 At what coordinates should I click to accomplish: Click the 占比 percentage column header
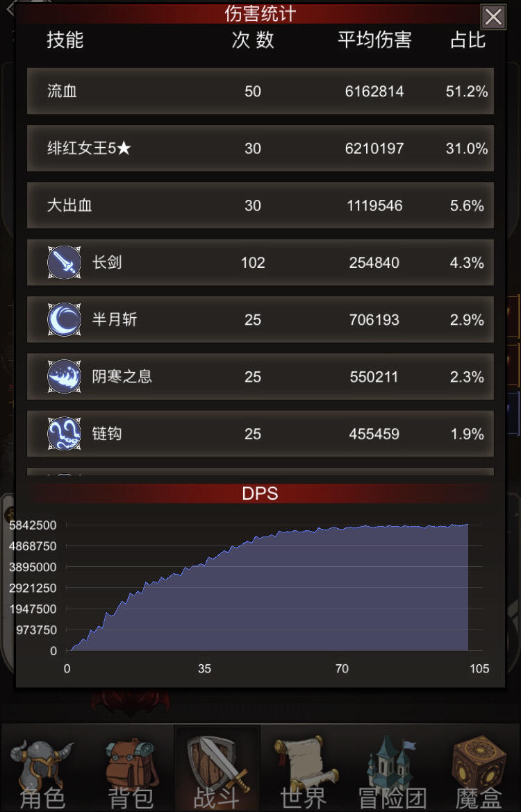click(468, 40)
